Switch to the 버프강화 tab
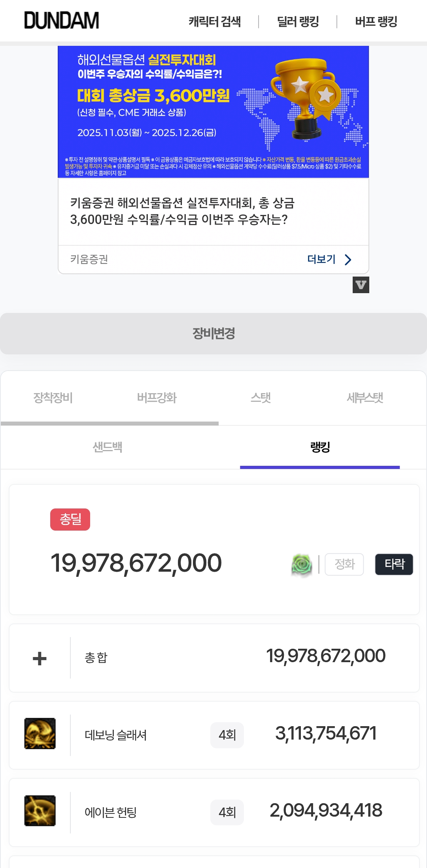Screen dimensions: 427x868 [157, 397]
